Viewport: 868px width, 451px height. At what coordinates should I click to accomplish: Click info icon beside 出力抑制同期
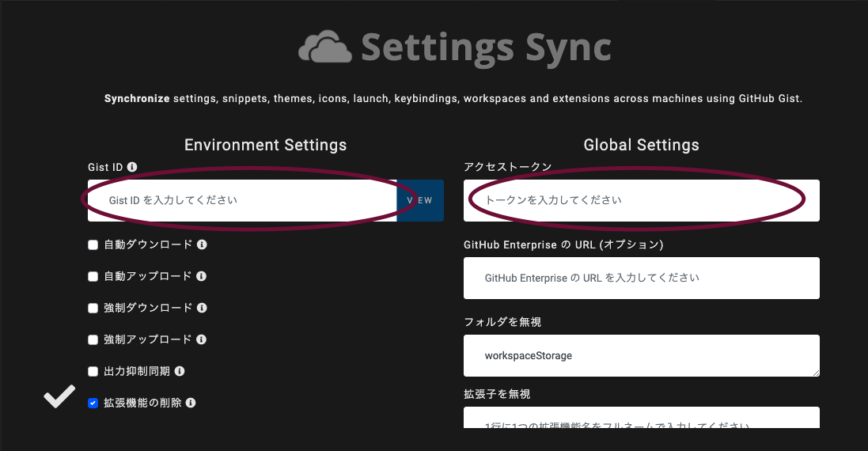point(180,371)
